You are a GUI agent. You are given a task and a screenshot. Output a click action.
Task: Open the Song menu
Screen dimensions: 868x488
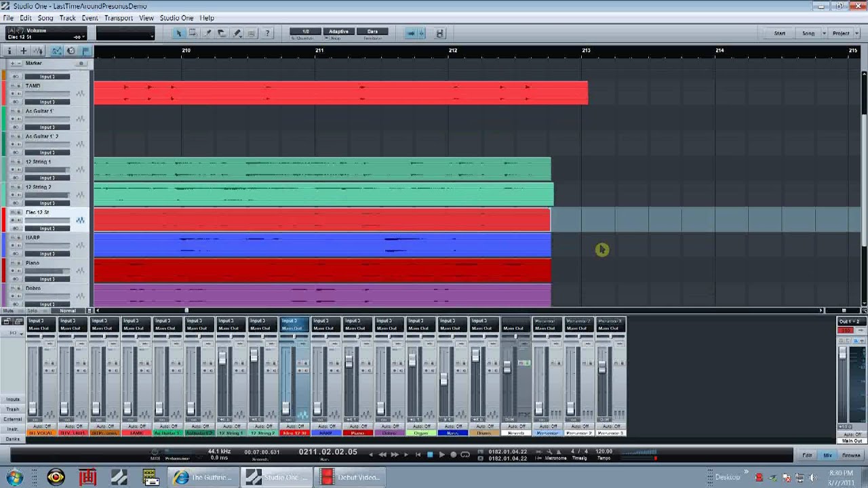point(45,18)
